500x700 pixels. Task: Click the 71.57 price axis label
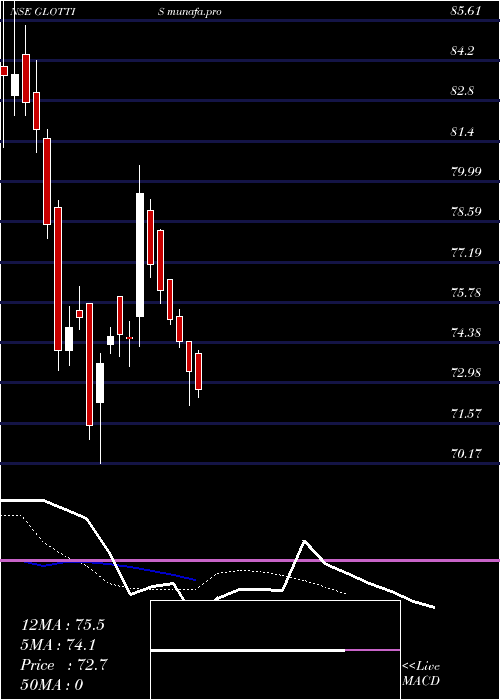pyautogui.click(x=466, y=413)
